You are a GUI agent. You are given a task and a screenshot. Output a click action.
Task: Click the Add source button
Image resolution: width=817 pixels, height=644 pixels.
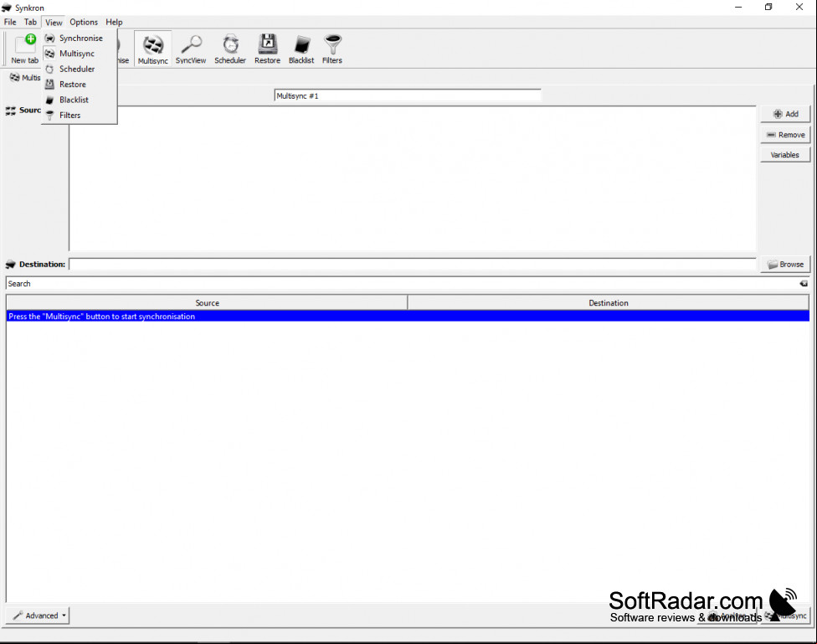[x=785, y=114]
